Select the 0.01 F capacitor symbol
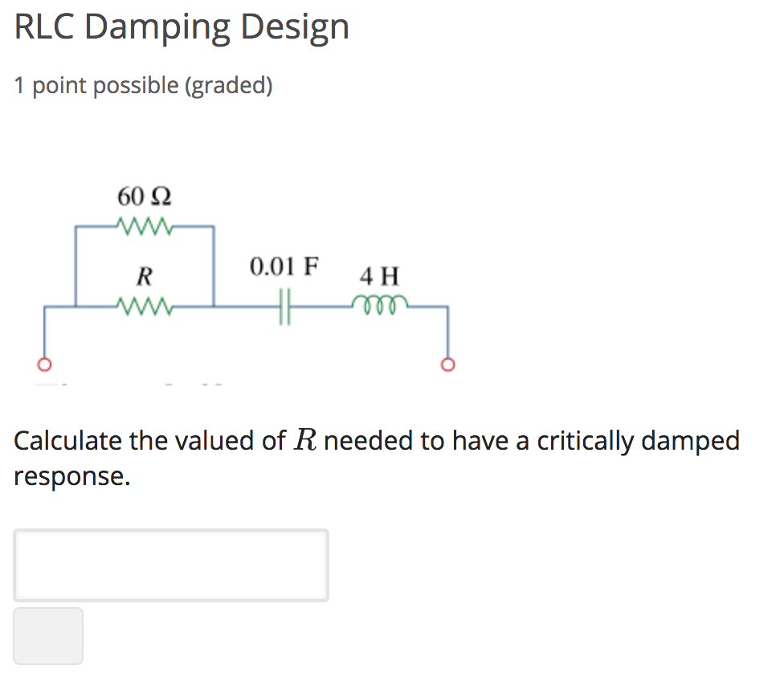This screenshot has width=784, height=673. click(x=285, y=305)
